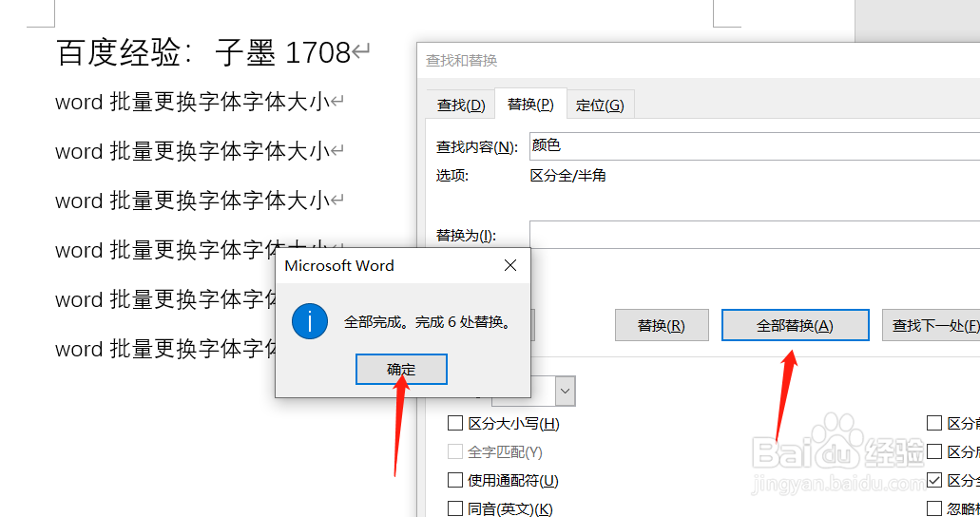The height and width of the screenshot is (517, 980).
Task: Click the 替换(R) button
Action: [662, 325]
